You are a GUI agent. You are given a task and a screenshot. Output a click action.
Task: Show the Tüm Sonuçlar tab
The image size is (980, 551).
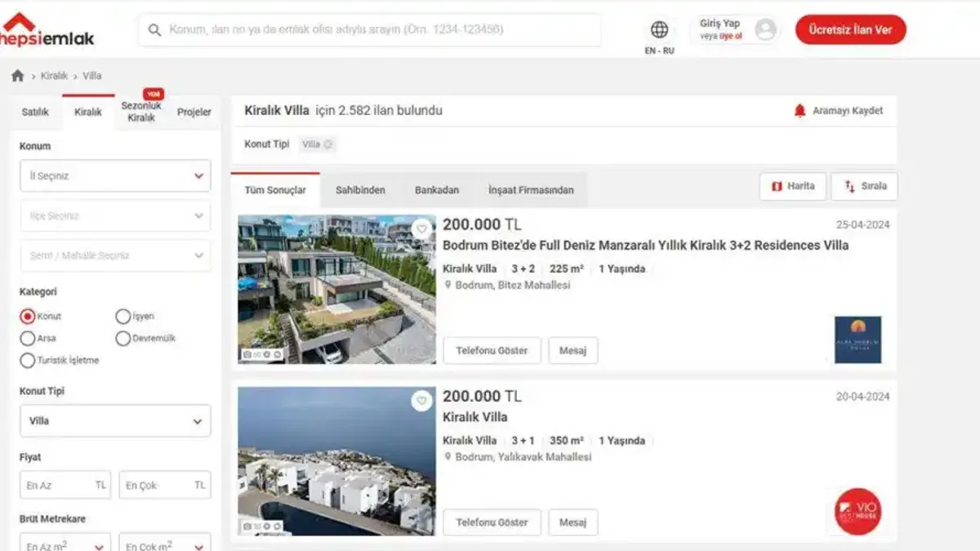pyautogui.click(x=275, y=190)
